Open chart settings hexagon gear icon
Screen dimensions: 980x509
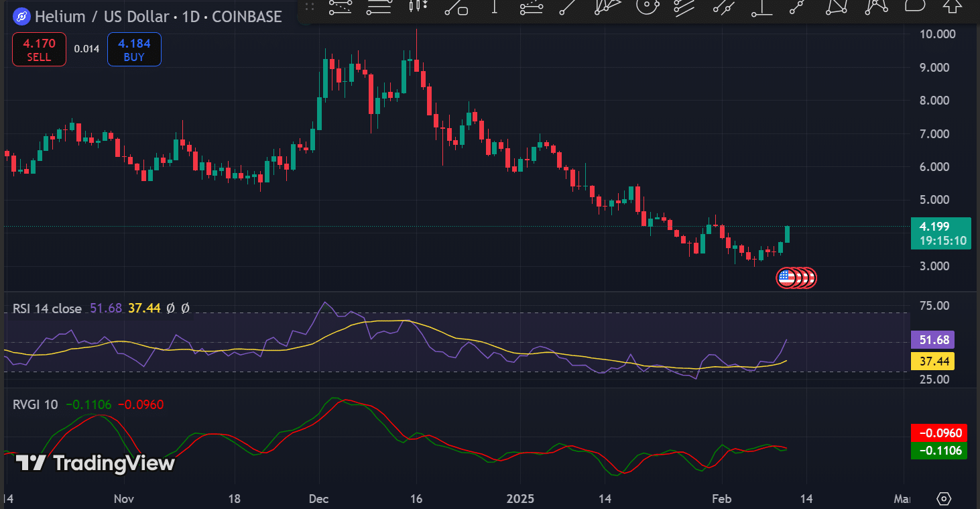(x=944, y=499)
